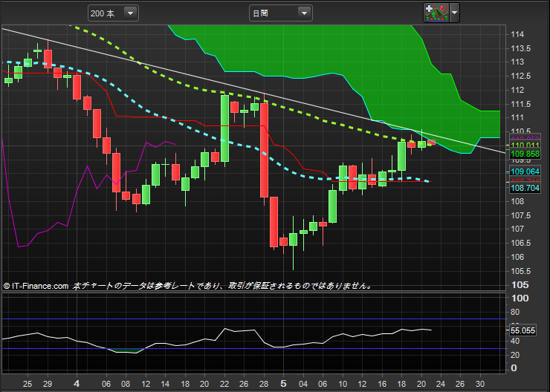Viewport: 550px width, 392px height.
Task: Click the 100 value on RSI axis
Action: (x=520, y=298)
